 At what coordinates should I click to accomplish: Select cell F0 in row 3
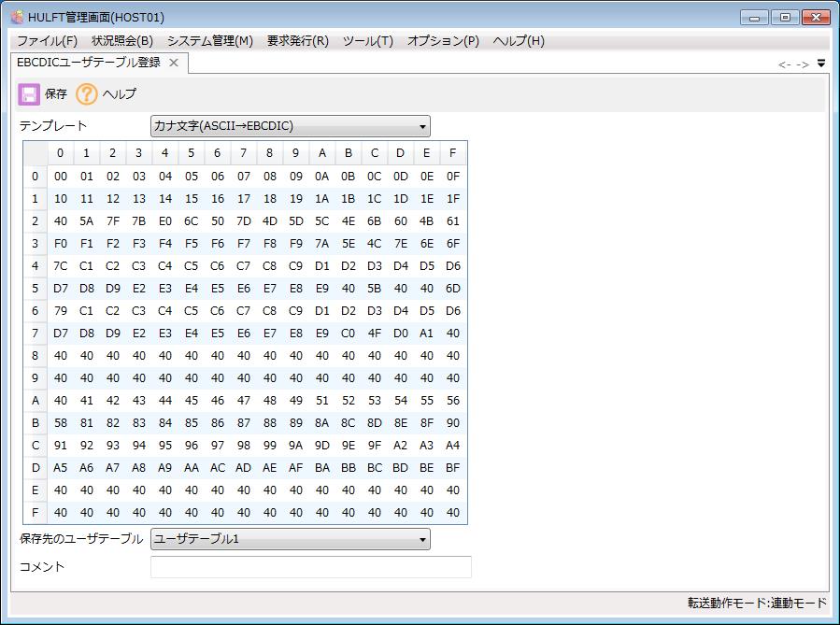click(x=61, y=244)
